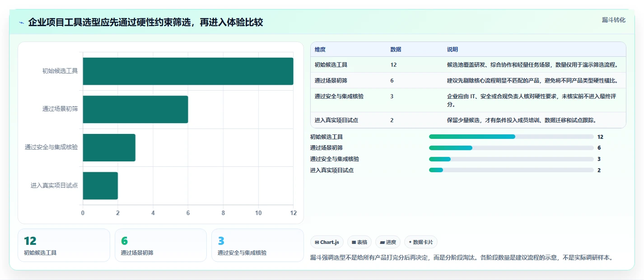Click the 数据 column header
This screenshot has height=280, width=644.
pyautogui.click(x=396, y=50)
